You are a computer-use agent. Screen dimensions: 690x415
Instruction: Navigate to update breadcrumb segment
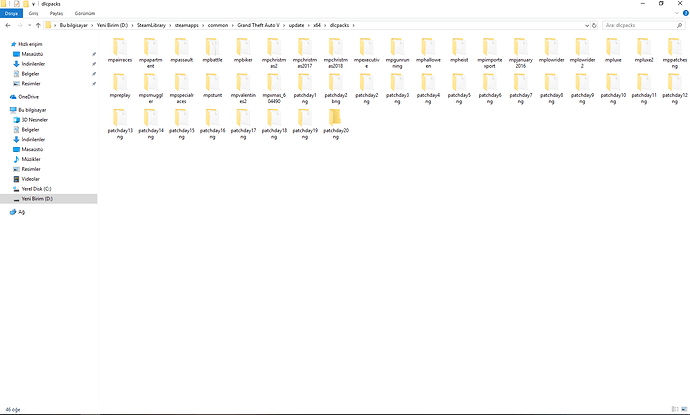(x=296, y=26)
